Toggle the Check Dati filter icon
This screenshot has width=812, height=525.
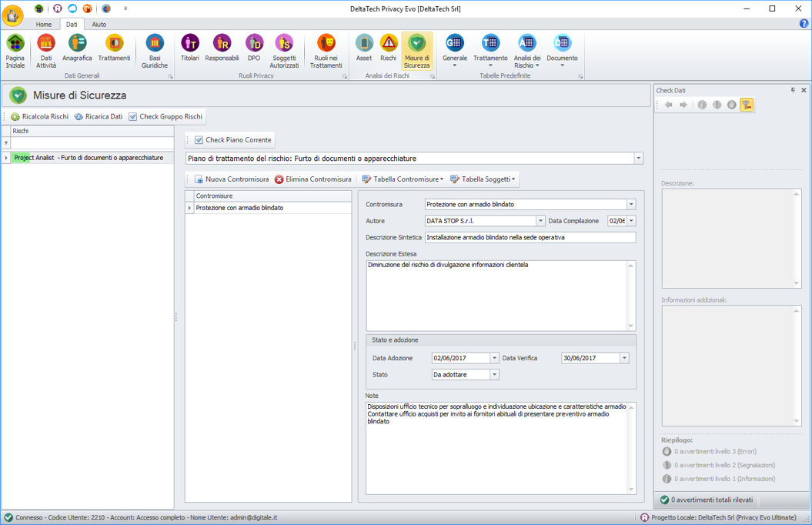click(x=747, y=105)
